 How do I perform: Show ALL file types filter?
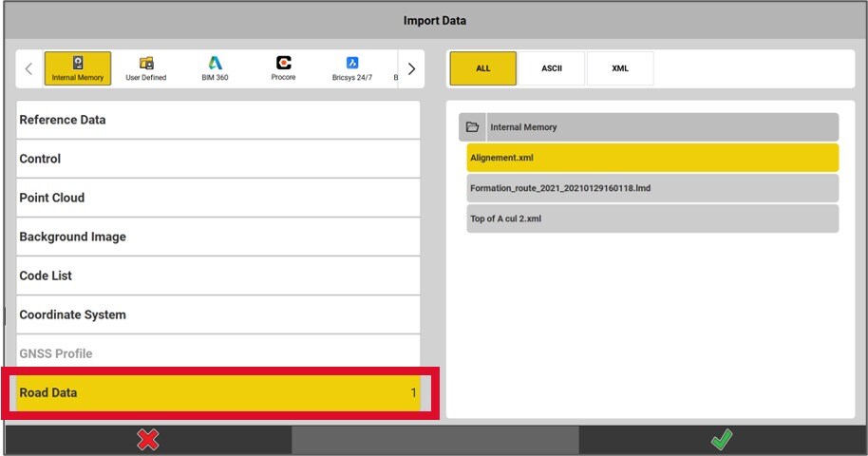click(483, 68)
